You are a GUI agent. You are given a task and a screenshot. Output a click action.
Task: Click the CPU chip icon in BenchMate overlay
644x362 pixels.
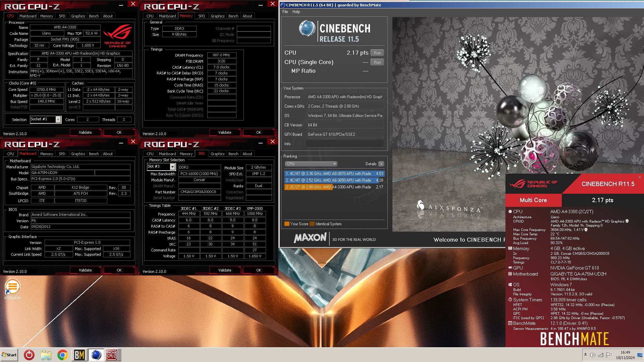(x=510, y=212)
